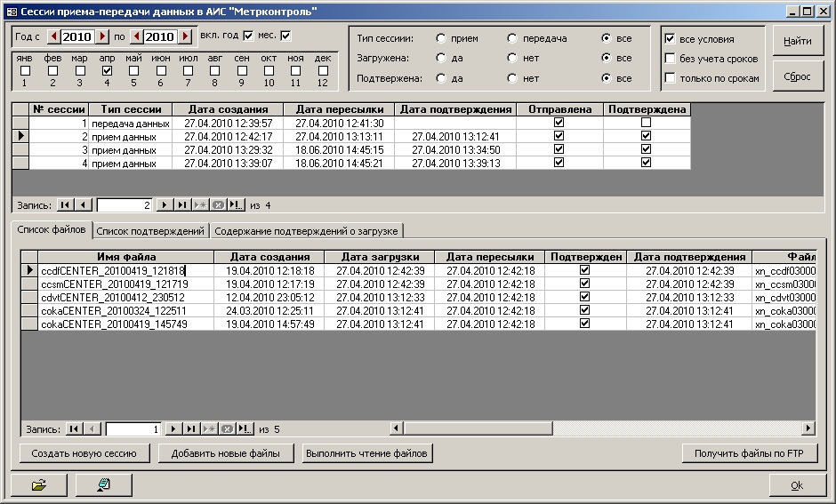Go to next record in files navigator
836x504 pixels.
(173, 429)
